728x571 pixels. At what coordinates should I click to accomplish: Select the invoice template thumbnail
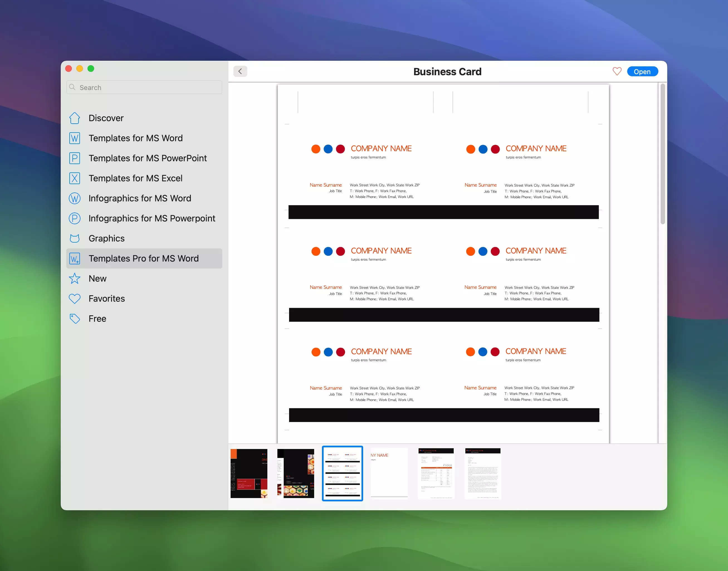(436, 473)
